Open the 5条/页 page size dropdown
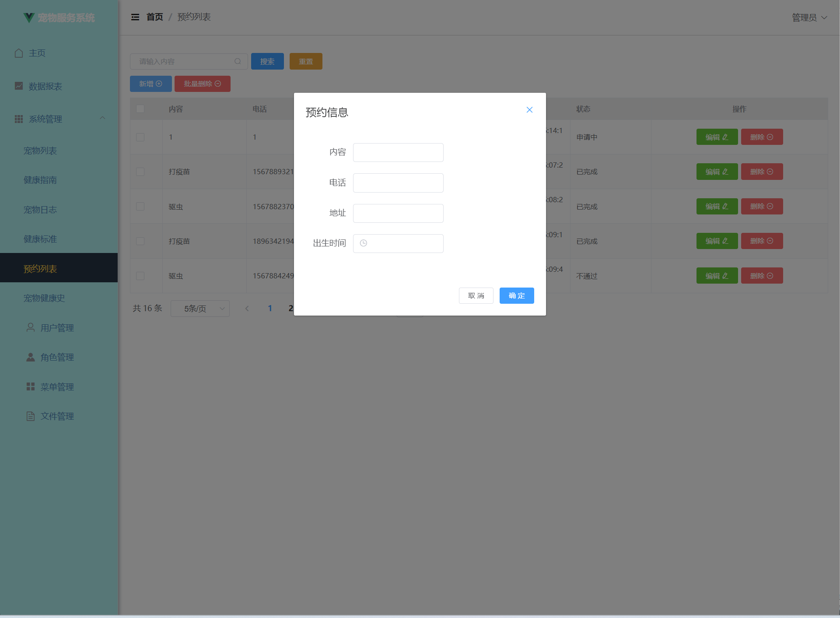Screen dimensions: 840x618 (200, 309)
